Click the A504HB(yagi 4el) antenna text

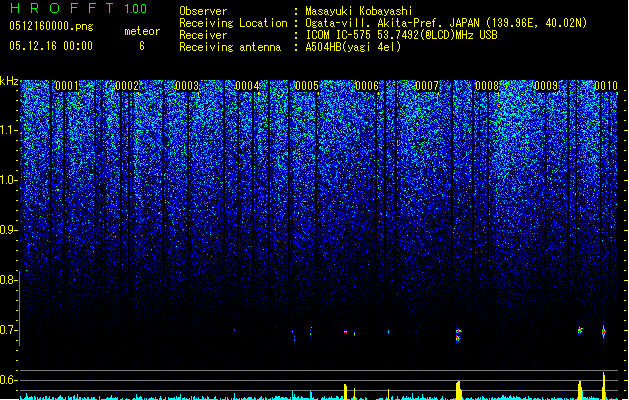click(x=353, y=47)
